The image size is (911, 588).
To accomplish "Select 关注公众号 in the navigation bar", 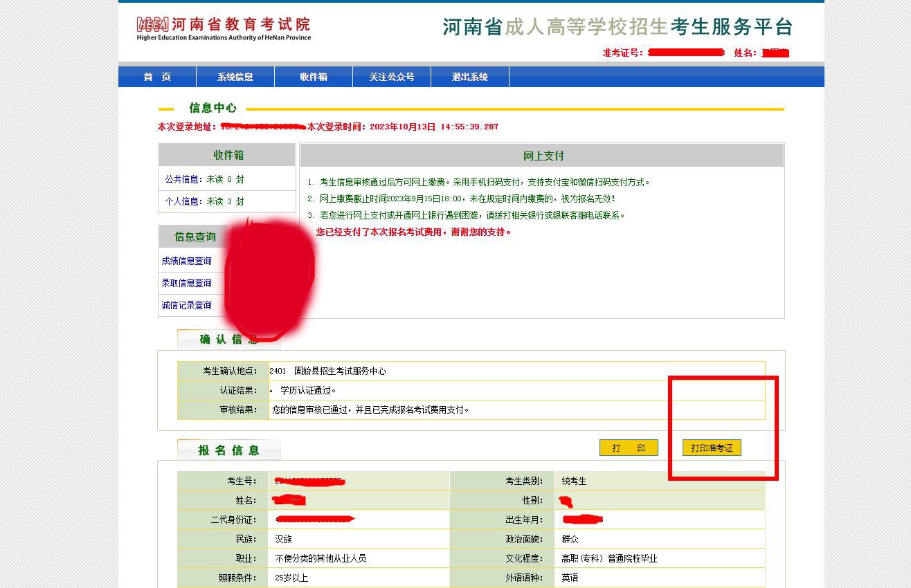I will (x=392, y=77).
